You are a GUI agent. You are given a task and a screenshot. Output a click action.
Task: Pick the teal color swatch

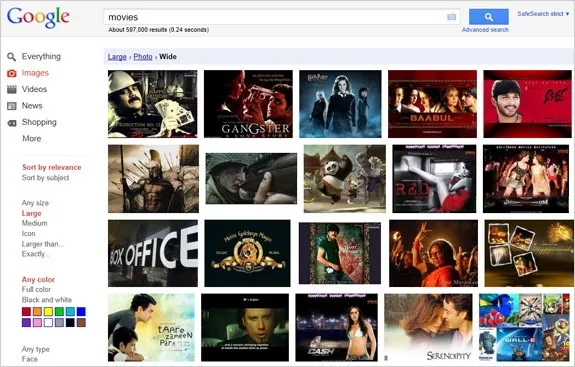tap(70, 312)
